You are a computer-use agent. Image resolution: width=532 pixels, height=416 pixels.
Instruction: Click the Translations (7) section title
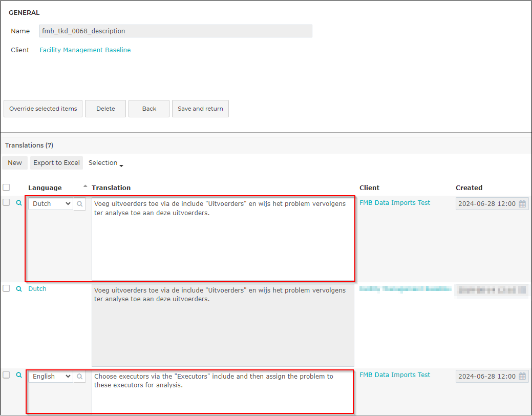(x=29, y=145)
